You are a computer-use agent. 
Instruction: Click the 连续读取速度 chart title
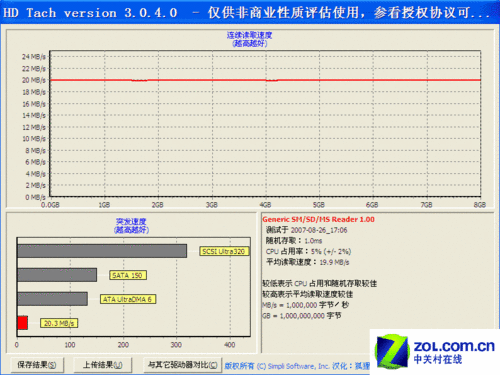(249, 35)
